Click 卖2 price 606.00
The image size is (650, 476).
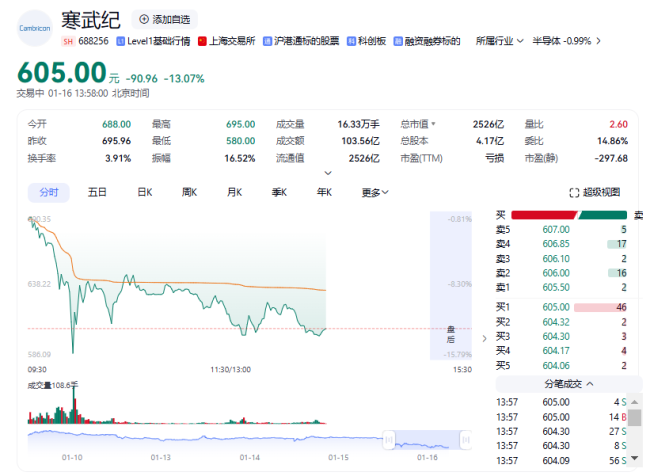556,273
